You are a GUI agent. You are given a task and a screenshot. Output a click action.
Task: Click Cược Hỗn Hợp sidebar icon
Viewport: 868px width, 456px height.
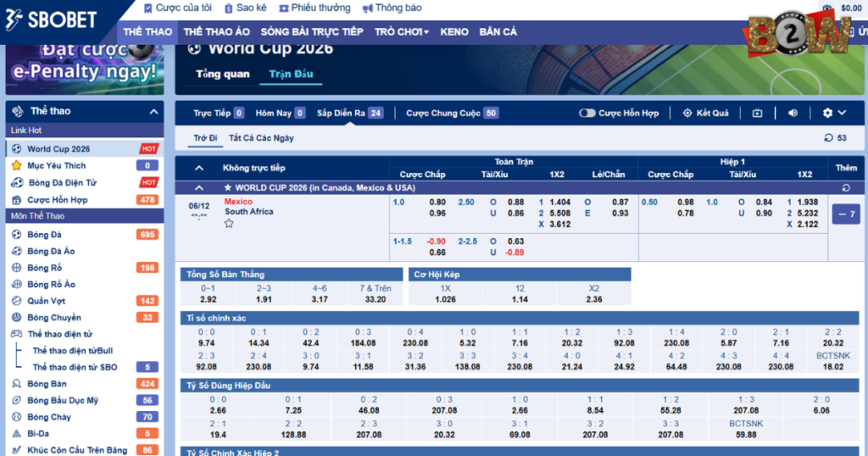17,200
